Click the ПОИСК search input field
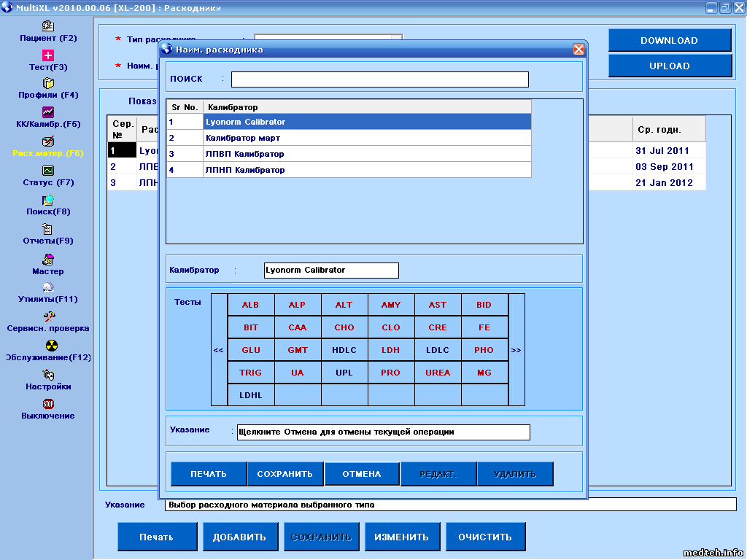This screenshot has height=560, width=747. tap(379, 79)
